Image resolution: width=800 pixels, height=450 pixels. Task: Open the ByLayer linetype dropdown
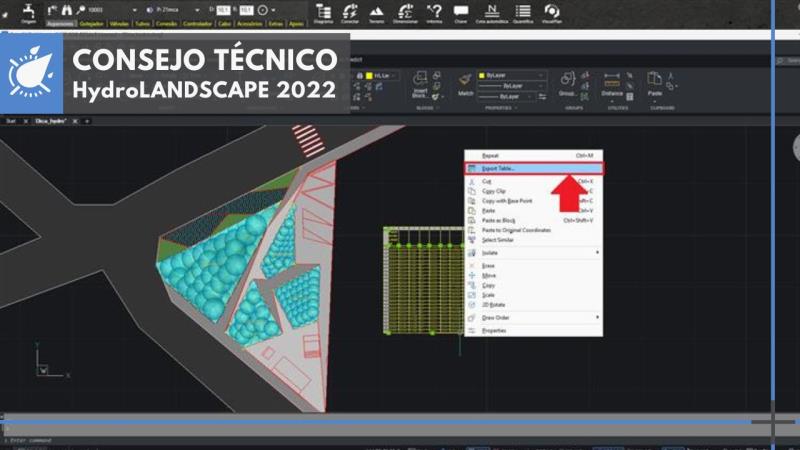(512, 86)
